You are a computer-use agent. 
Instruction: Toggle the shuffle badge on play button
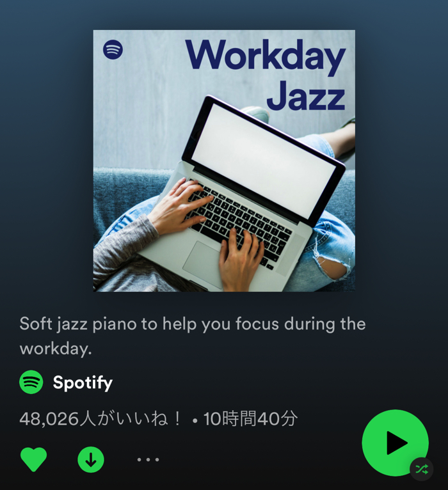coord(421,469)
